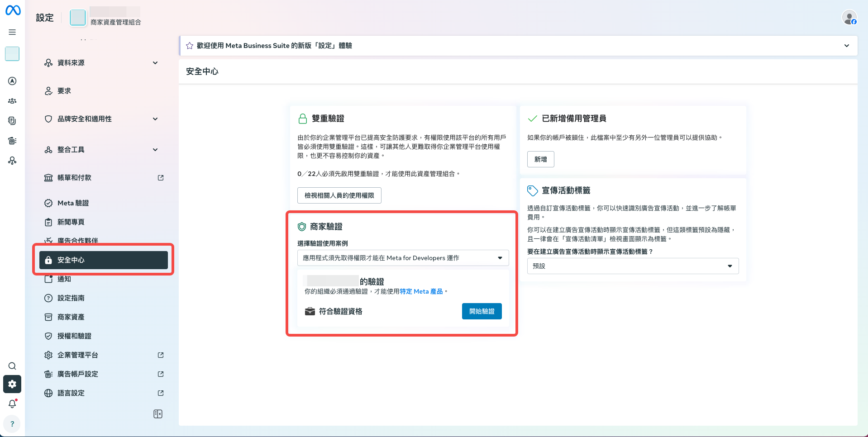This screenshot has width=868, height=437.
Task: Open 帳單和付款 in the sidebar
Action: coord(103,178)
